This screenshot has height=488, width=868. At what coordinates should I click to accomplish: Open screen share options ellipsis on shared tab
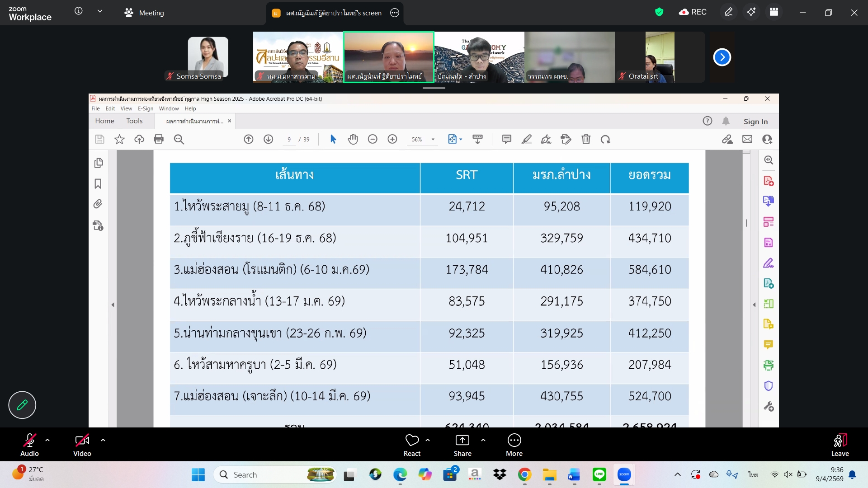(395, 13)
